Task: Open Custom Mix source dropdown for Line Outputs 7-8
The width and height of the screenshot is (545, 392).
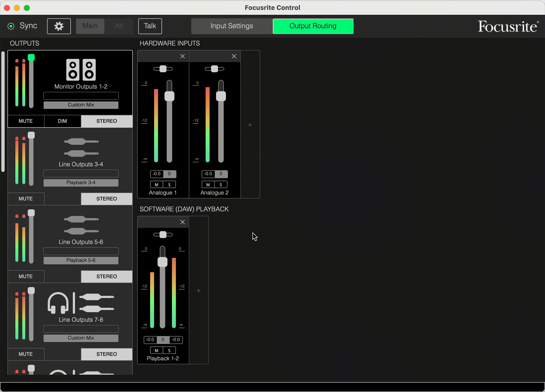Action: point(81,338)
